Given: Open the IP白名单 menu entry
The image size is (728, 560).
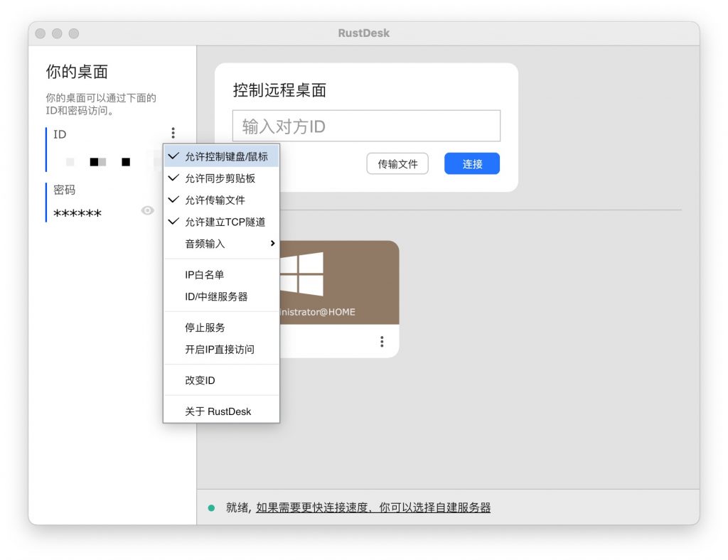Looking at the screenshot, I should pyautogui.click(x=222, y=275).
